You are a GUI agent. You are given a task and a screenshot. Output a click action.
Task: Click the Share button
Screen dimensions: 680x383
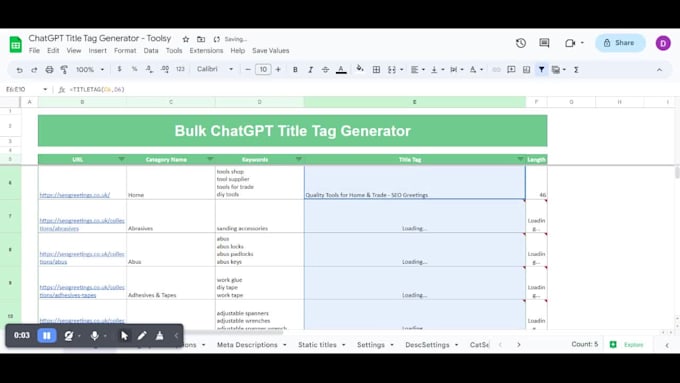[x=620, y=43]
